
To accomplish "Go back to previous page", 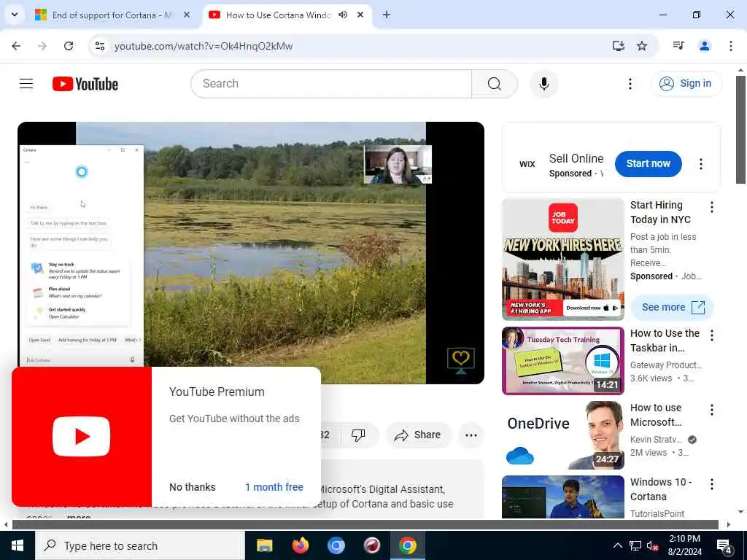I will coord(16,46).
